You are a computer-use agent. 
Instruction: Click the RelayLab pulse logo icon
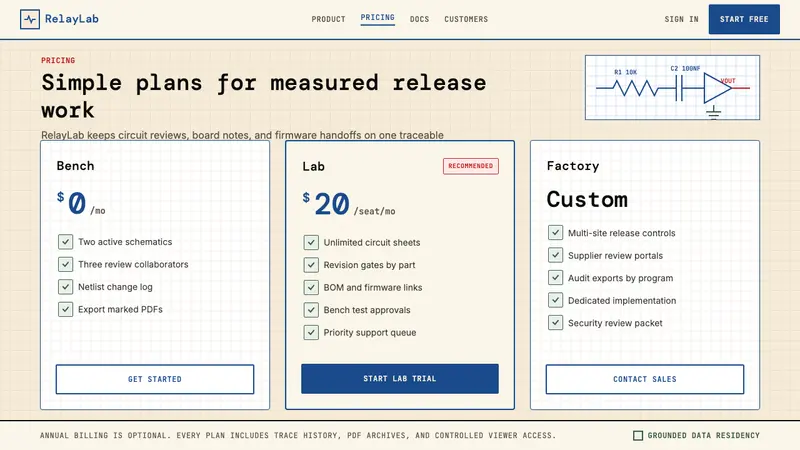(x=30, y=19)
